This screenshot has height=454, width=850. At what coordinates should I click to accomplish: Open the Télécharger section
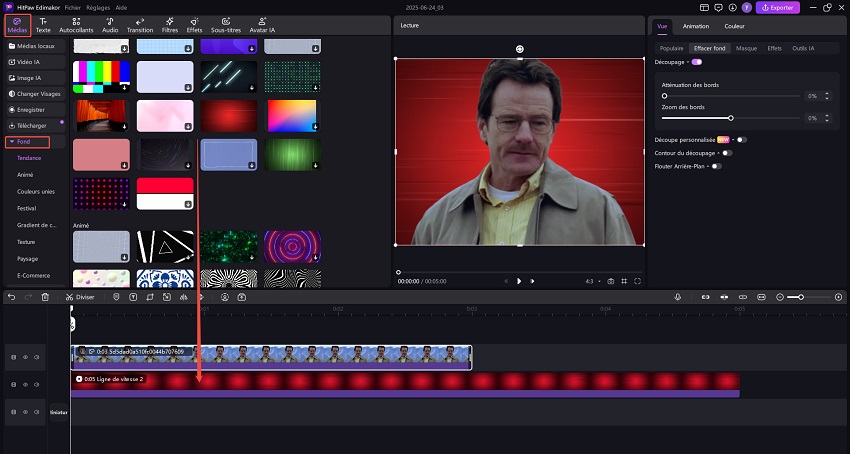point(36,125)
